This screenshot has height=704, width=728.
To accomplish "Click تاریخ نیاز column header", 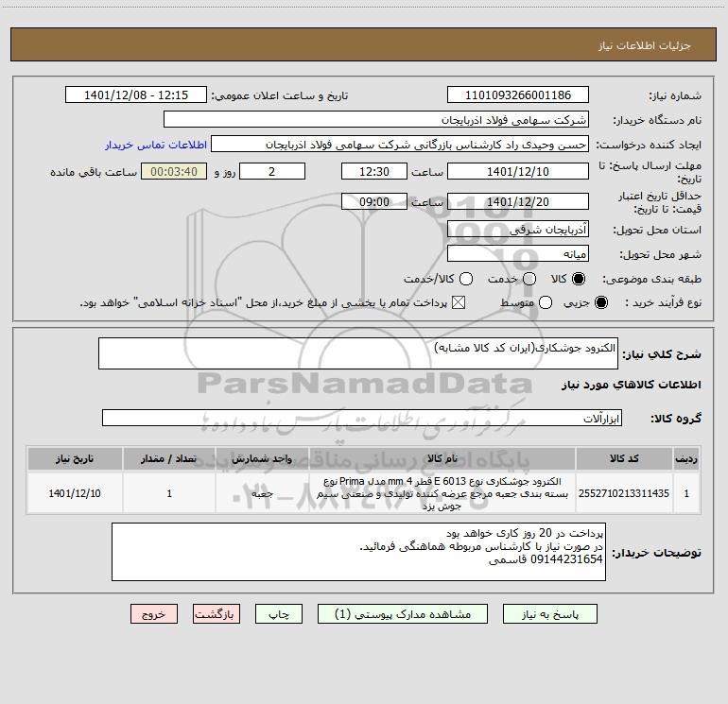I will (x=75, y=459).
